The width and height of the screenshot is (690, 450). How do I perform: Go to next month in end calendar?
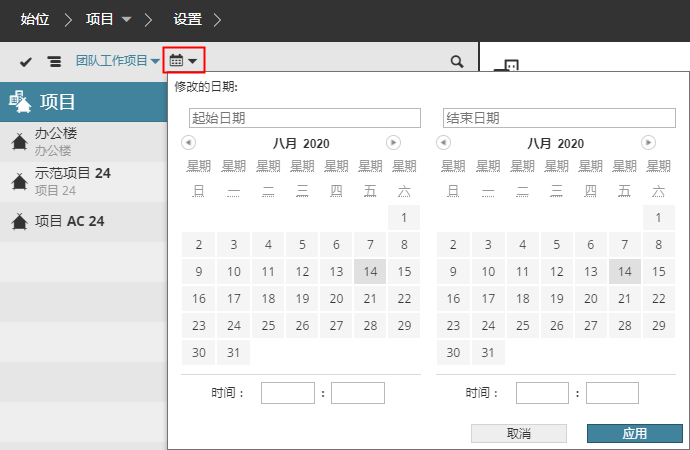pyautogui.click(x=648, y=143)
